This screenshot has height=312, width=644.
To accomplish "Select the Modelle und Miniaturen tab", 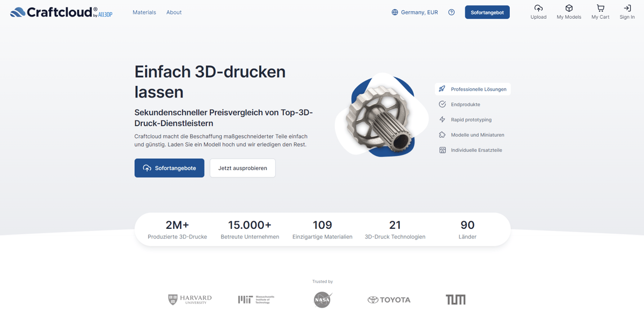I will [472, 135].
